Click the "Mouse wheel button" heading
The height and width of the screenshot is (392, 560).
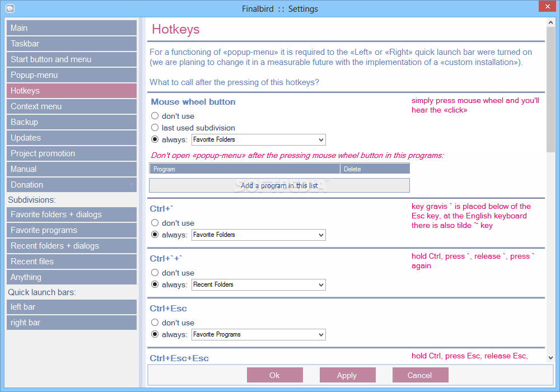(193, 102)
